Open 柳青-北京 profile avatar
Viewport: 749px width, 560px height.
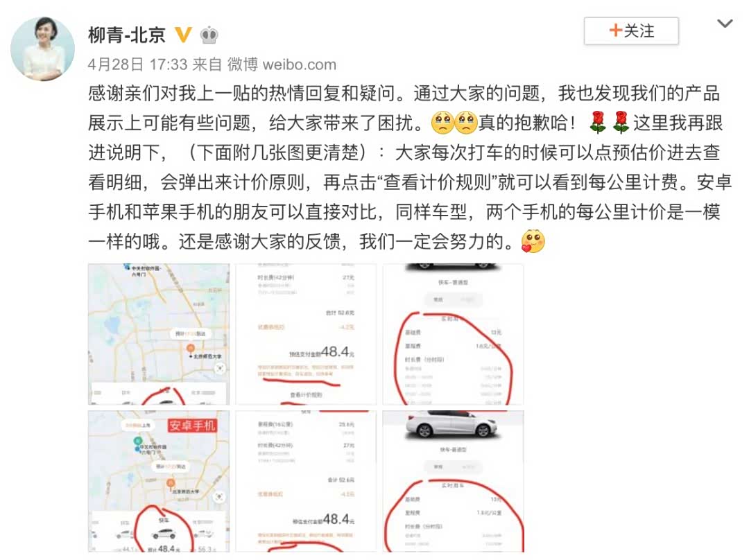(x=42, y=49)
